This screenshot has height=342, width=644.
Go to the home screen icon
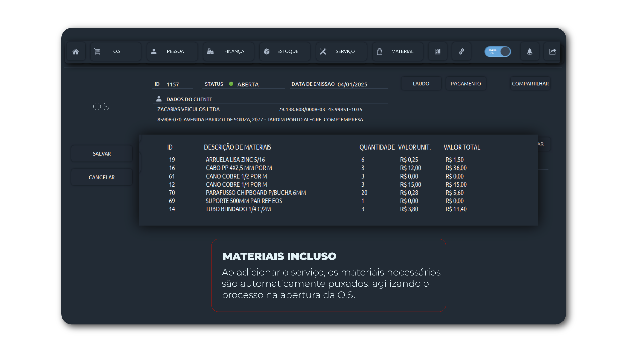76,52
